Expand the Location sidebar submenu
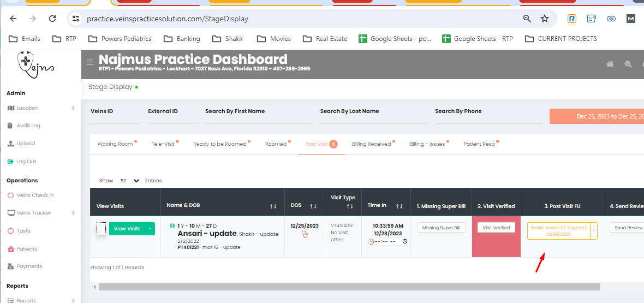Screen dimensions: 644x303 (x=73, y=108)
